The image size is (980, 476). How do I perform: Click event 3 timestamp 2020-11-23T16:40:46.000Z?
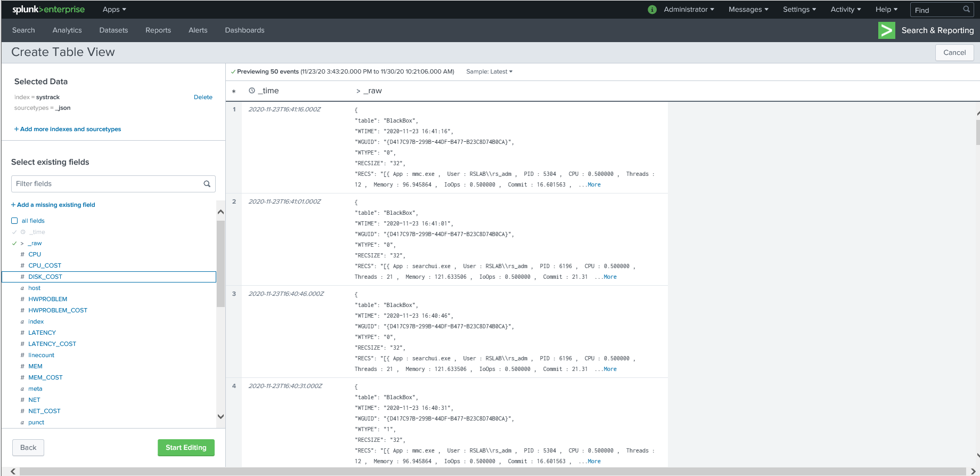[x=286, y=294]
